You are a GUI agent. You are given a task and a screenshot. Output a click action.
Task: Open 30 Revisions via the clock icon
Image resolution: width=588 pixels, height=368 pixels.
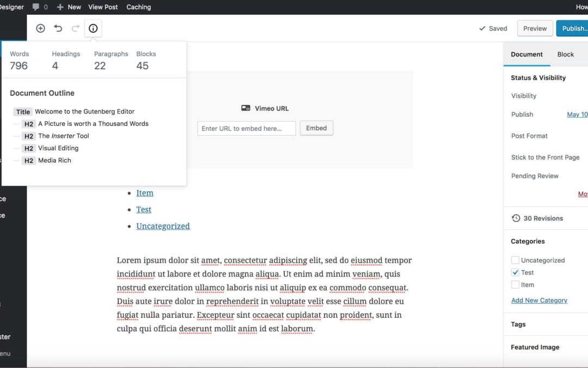[x=516, y=218]
